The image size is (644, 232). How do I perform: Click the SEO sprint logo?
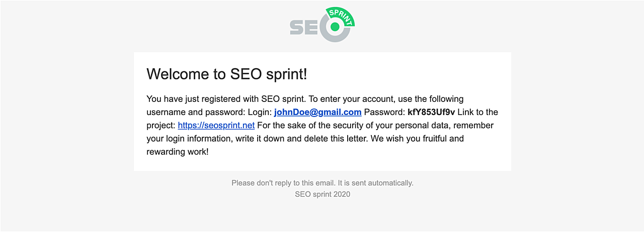[322, 25]
